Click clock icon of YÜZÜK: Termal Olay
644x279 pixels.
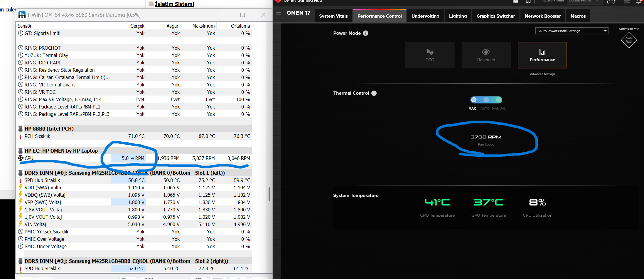point(21,55)
